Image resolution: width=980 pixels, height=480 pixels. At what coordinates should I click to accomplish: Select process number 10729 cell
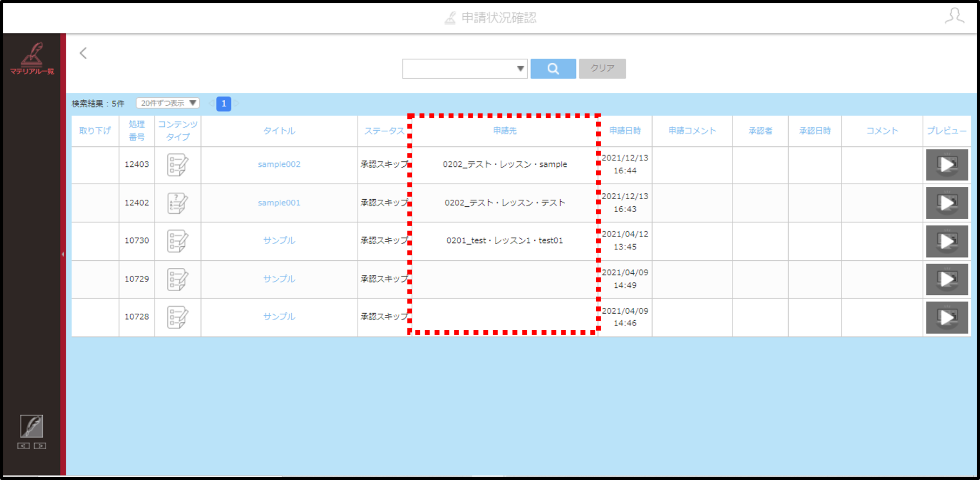coord(137,279)
